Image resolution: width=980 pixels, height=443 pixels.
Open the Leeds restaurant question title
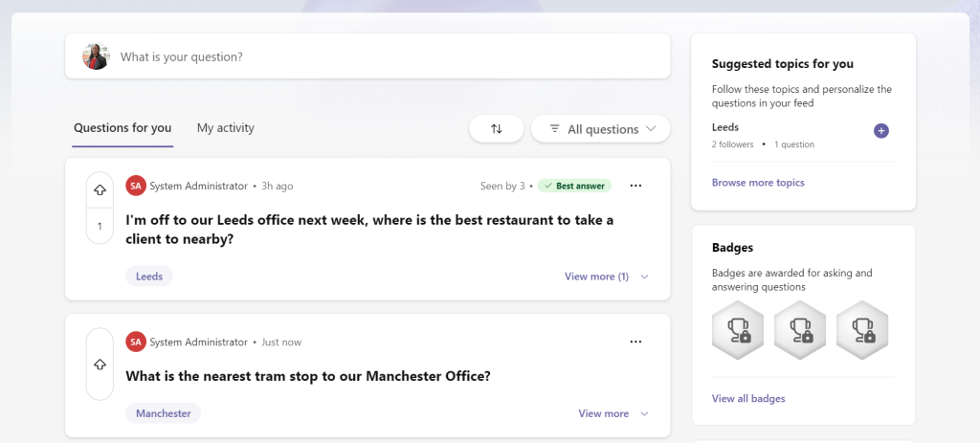369,230
